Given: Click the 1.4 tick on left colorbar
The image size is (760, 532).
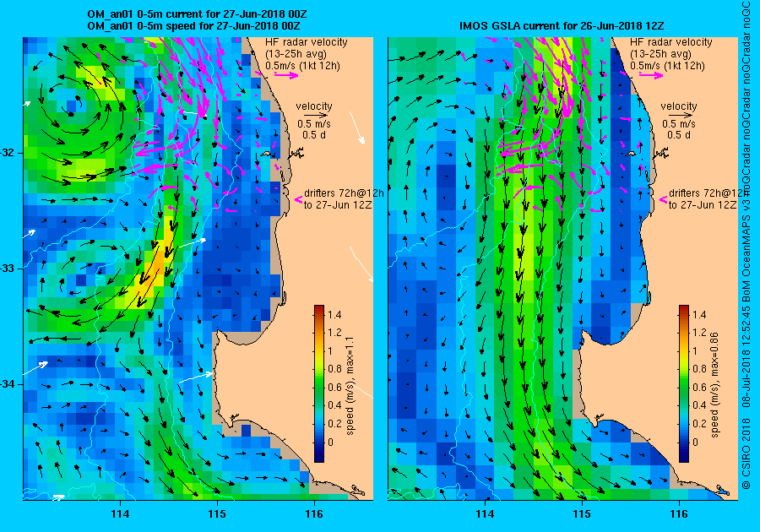Looking at the screenshot, I should [334, 314].
